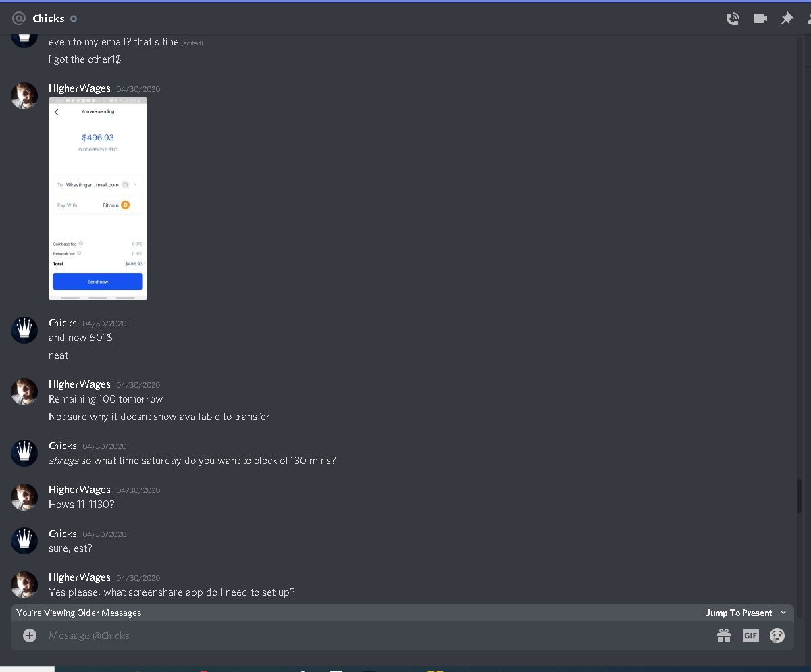Viewport: 811px width, 672px height.
Task: Focus the Message @Chicks input field
Action: [x=378, y=636]
